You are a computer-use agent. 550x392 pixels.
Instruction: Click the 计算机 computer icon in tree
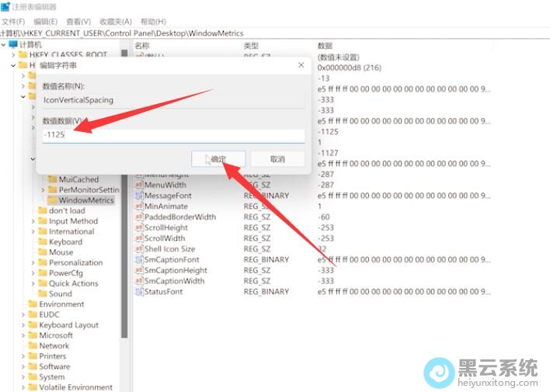pyautogui.click(x=13, y=44)
